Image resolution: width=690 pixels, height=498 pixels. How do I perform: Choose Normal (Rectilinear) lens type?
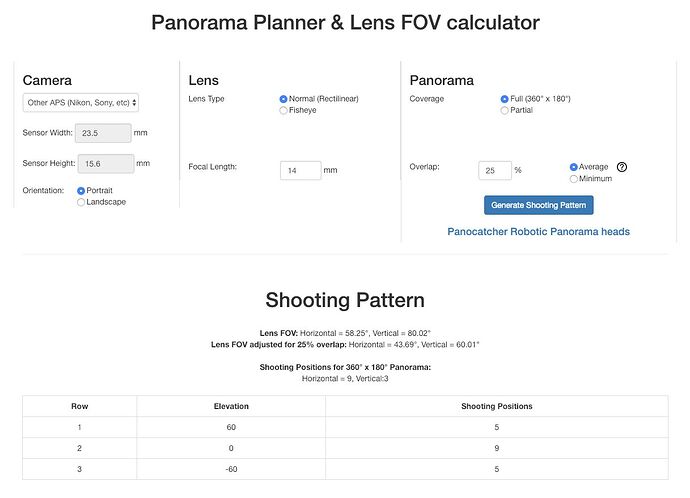click(x=283, y=99)
